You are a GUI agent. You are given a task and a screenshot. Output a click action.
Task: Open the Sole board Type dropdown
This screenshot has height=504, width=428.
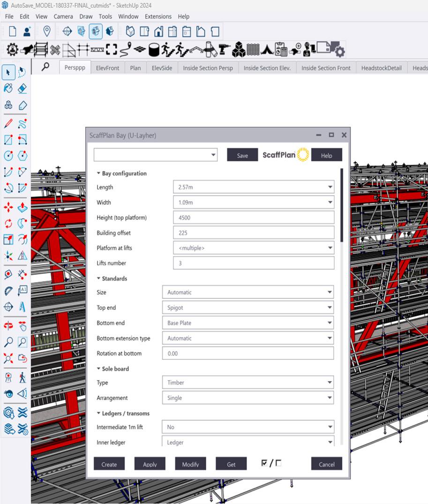pyautogui.click(x=248, y=382)
